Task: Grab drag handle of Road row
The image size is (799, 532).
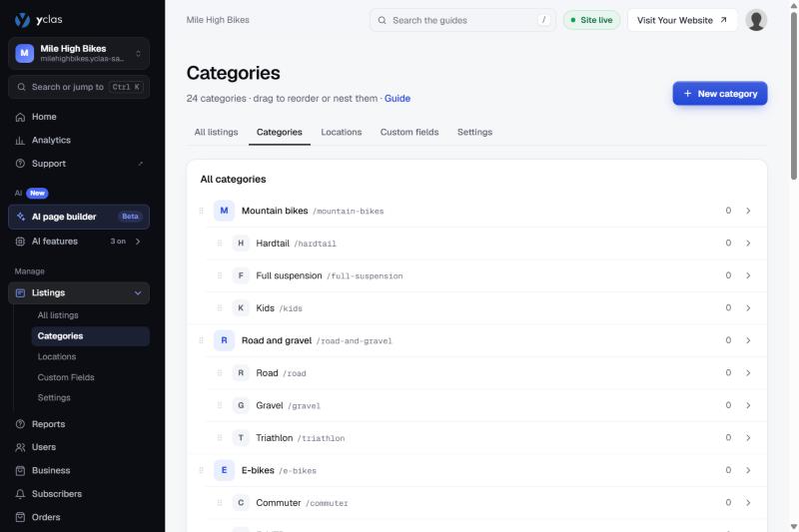Action: coord(220,373)
